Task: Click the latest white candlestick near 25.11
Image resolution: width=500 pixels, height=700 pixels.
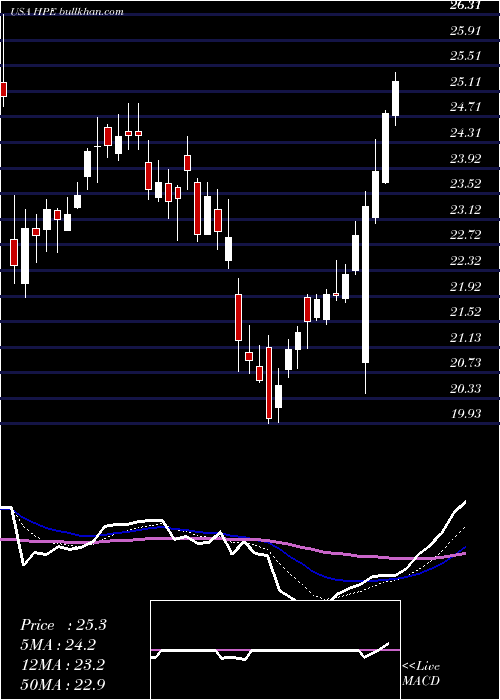Action: [x=395, y=99]
